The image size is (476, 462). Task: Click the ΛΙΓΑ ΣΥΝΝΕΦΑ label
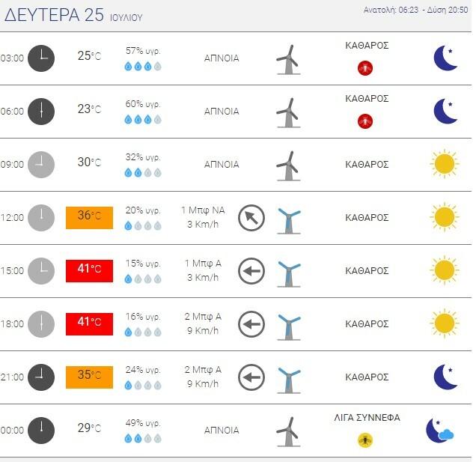tap(367, 418)
